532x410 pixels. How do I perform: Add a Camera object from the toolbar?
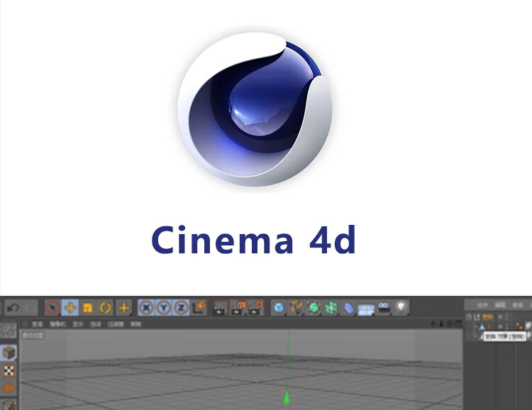coord(384,308)
